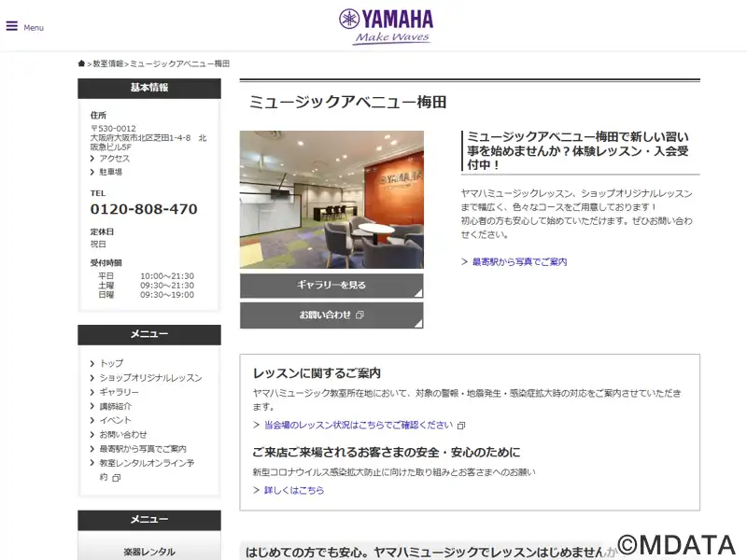Open 詳しくはこちら link
This screenshot has height=560, width=747.
294,490
